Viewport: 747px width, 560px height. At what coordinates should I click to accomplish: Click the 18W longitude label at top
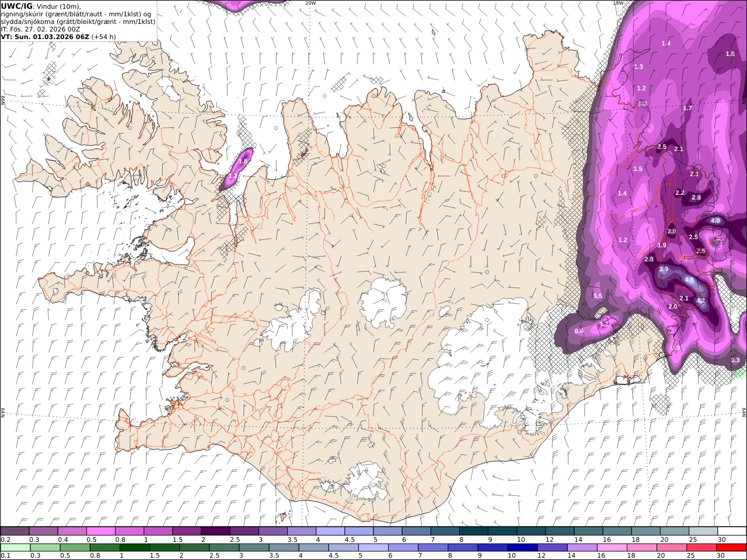tap(617, 3)
